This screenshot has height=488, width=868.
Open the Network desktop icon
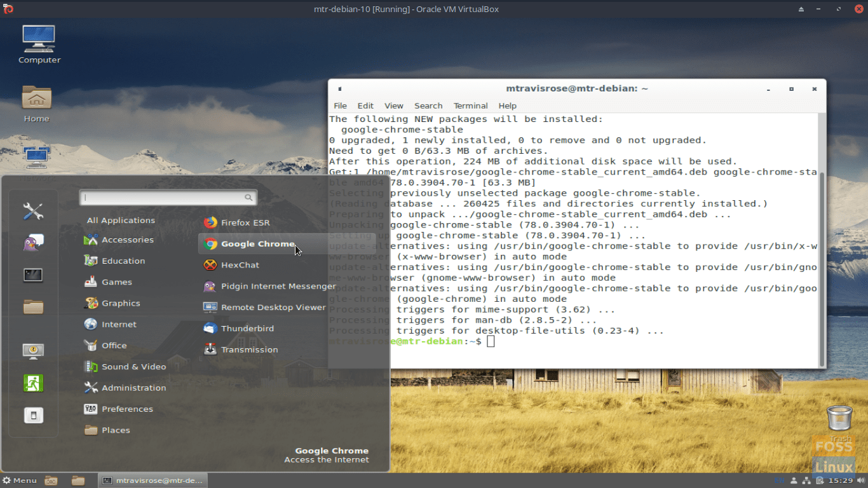coord(37,162)
